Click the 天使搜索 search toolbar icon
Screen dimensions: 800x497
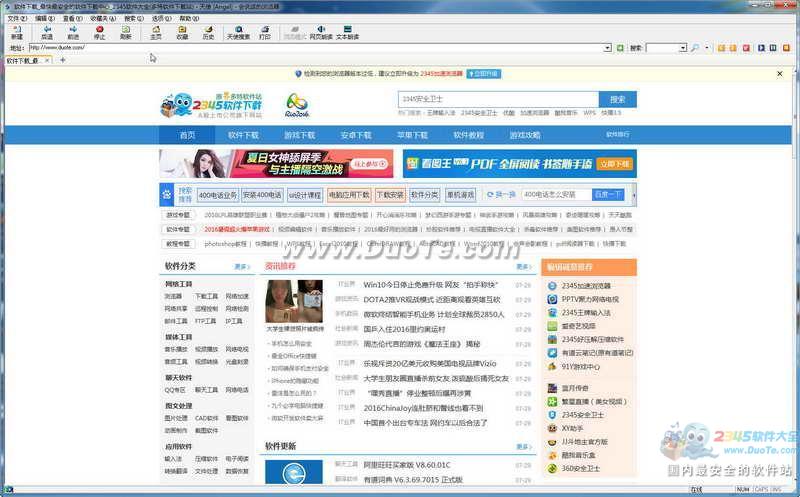click(x=238, y=33)
